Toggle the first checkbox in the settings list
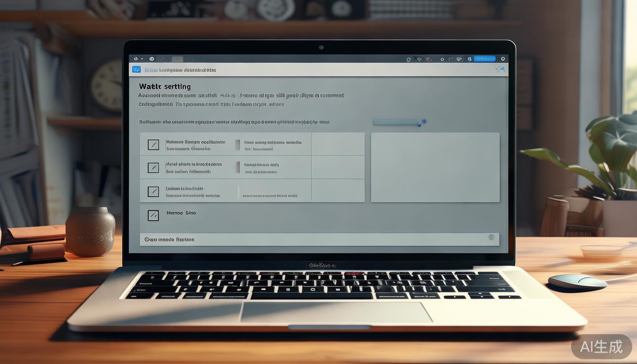This screenshot has height=364, width=637. pyautogui.click(x=153, y=145)
